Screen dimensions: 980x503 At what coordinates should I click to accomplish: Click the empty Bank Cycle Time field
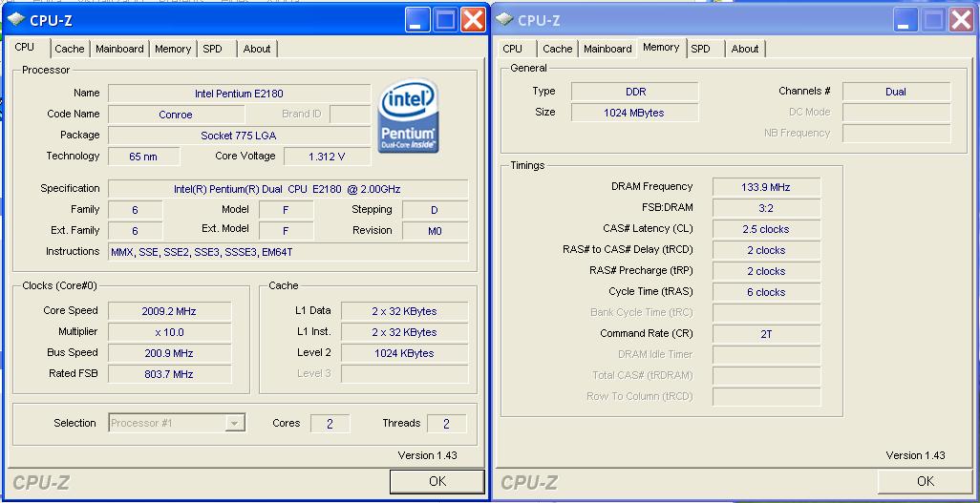[x=766, y=313]
